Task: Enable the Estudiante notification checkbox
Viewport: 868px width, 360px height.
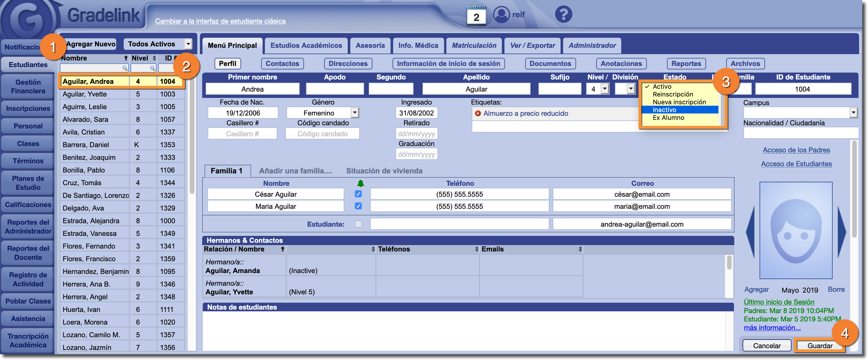Action: click(358, 224)
